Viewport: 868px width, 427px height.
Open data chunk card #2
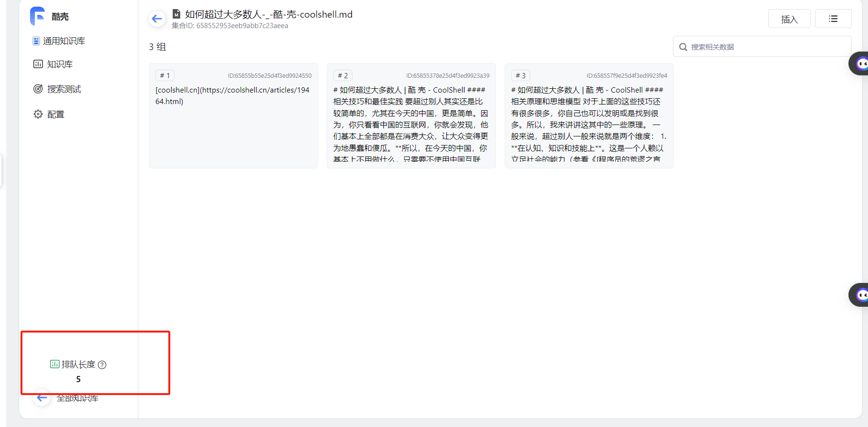pyautogui.click(x=411, y=116)
